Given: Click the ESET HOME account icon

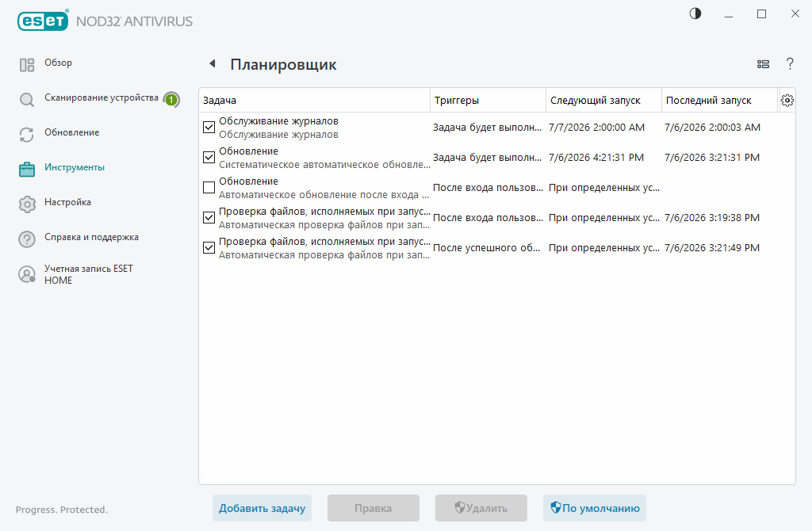Looking at the screenshot, I should 27,274.
